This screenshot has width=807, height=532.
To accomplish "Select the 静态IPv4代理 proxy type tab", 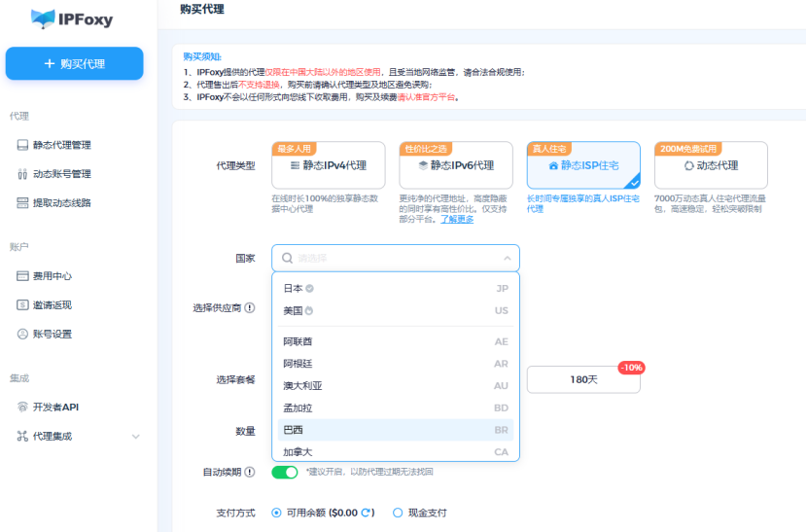I will pos(329,166).
